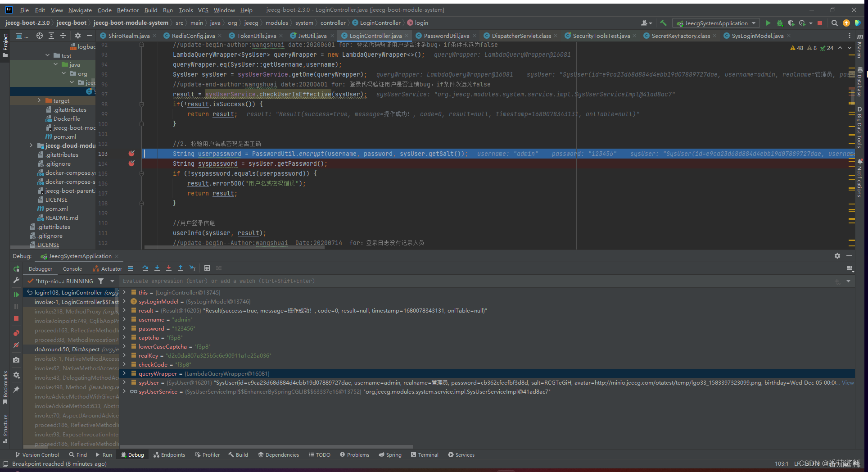
Task: Expand the sysLoginModel variable node
Action: (125, 301)
